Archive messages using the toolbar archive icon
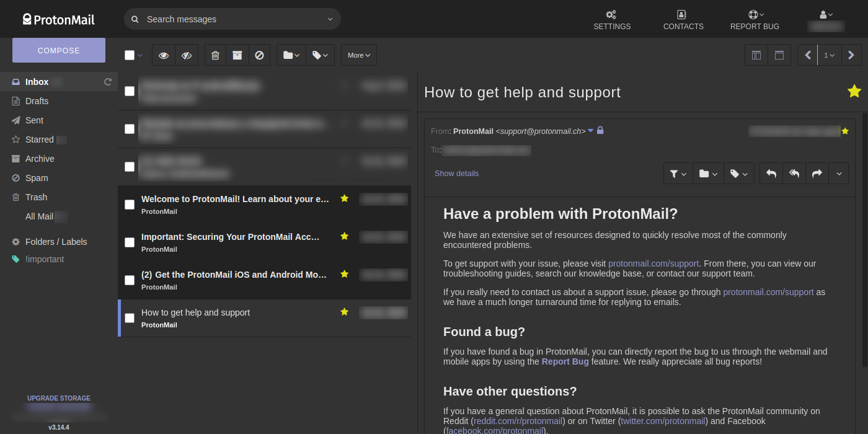 point(237,55)
